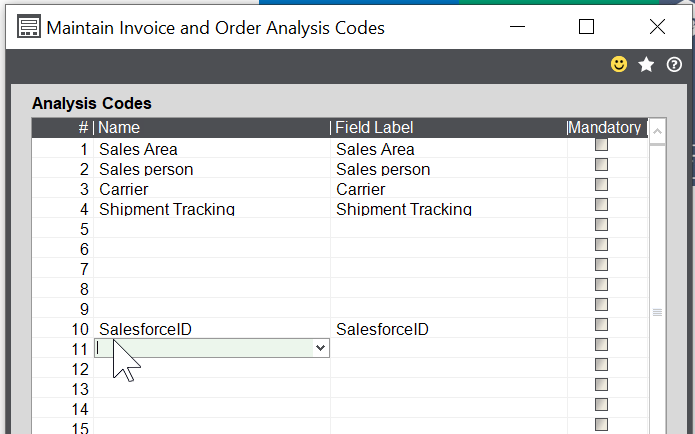Viewport: 695px width, 434px height.
Task: Expand the Name dropdown in row 11
Action: (320, 348)
